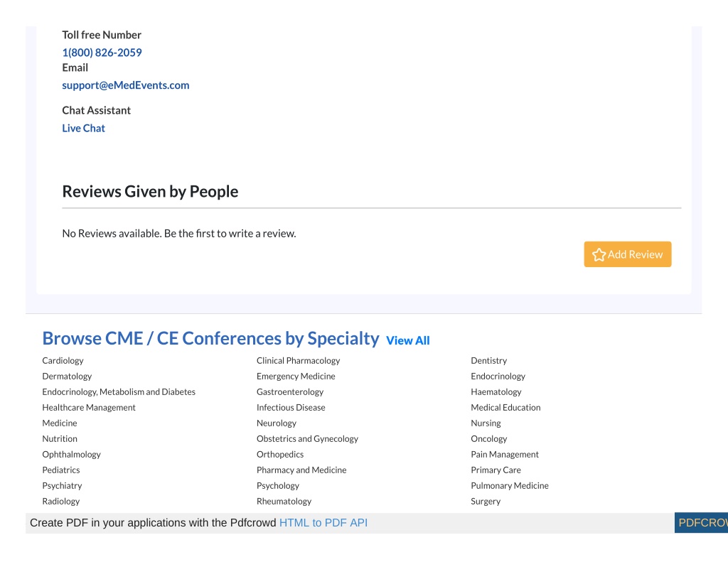The width and height of the screenshot is (728, 562).
Task: Call the toll free number 1(800) 826-2059
Action: tap(102, 53)
